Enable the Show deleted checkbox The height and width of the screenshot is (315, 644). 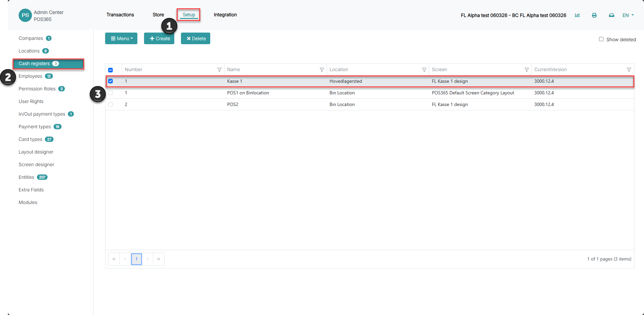601,39
